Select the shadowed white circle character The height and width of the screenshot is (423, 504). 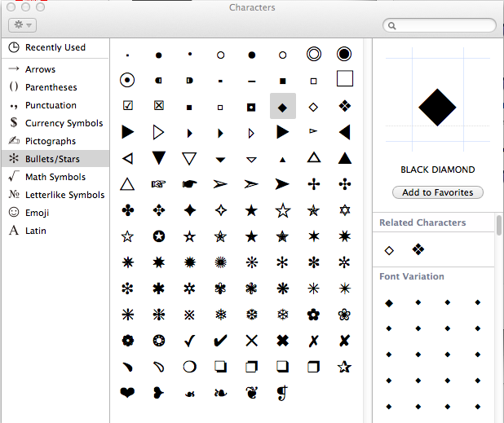190,367
